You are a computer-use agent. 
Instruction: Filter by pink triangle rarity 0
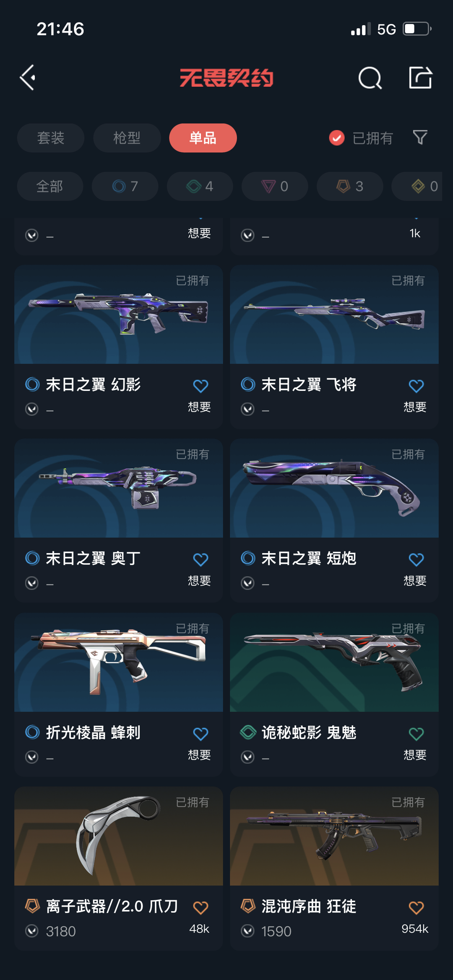coord(275,186)
